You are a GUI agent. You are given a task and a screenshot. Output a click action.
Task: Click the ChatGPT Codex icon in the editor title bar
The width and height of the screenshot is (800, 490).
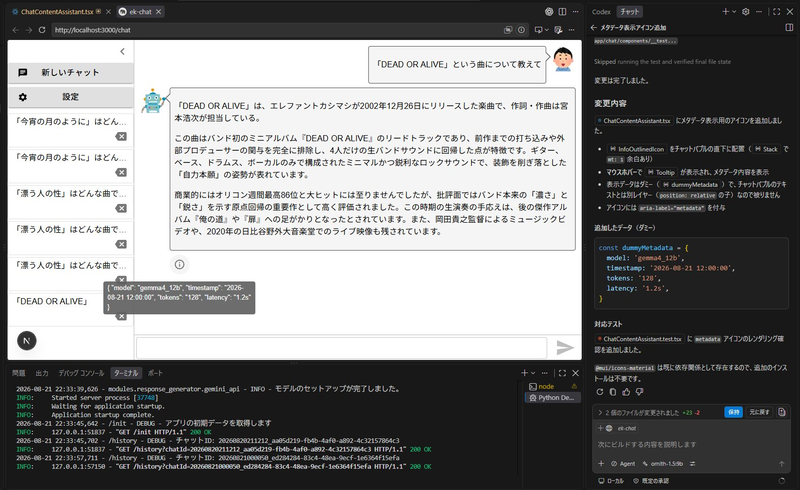(549, 12)
